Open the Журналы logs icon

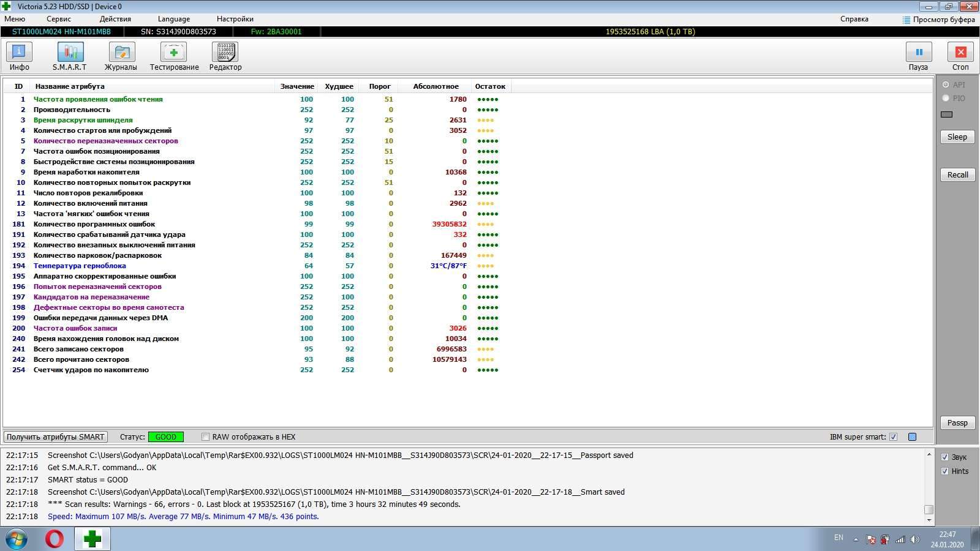(121, 53)
